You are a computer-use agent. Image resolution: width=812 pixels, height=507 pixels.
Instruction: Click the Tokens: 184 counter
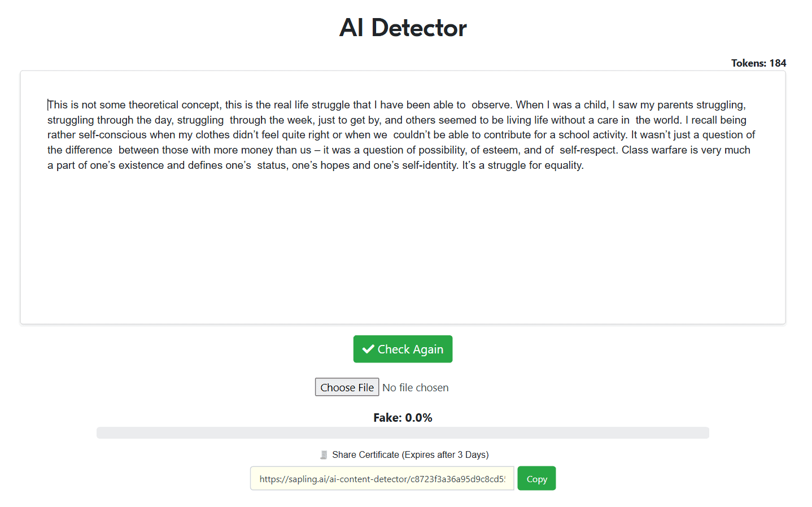pos(758,63)
